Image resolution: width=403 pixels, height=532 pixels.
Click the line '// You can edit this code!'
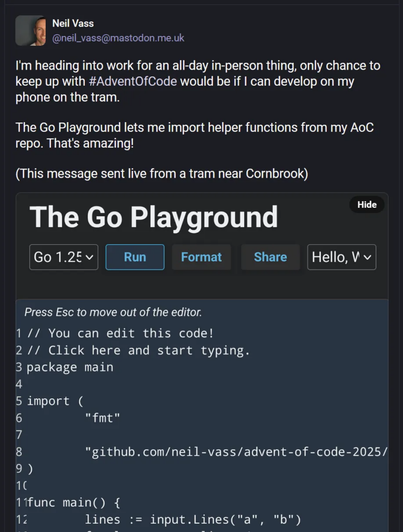(x=120, y=333)
